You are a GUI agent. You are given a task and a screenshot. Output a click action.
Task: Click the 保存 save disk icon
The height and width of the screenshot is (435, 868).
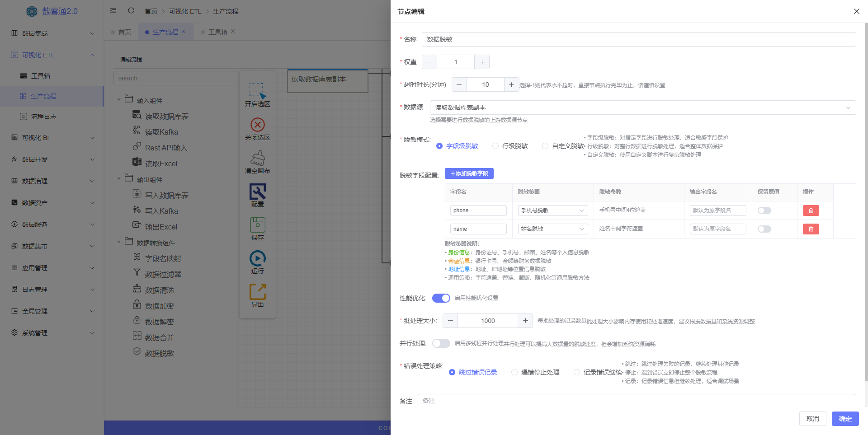[x=257, y=225]
